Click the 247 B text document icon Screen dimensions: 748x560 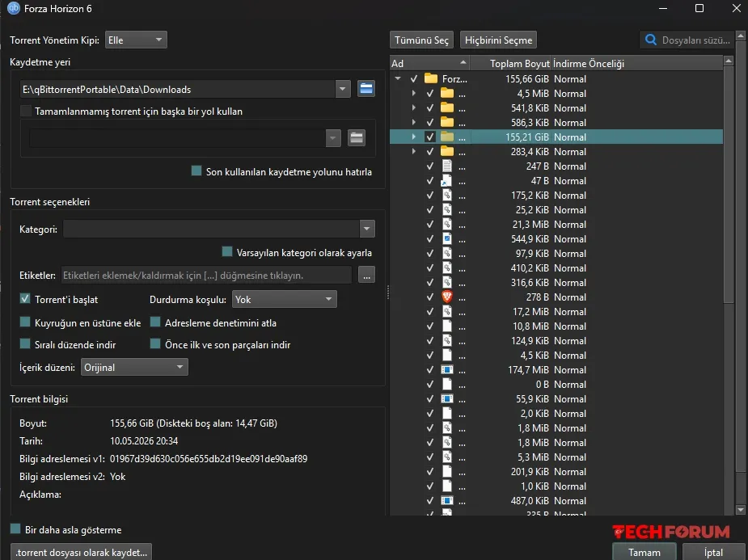[447, 166]
